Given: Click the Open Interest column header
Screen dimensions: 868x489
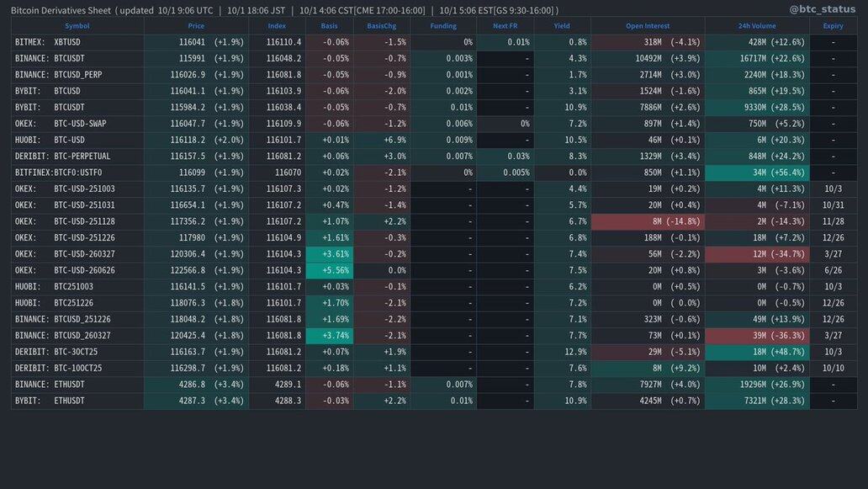Looking at the screenshot, I should (647, 26).
